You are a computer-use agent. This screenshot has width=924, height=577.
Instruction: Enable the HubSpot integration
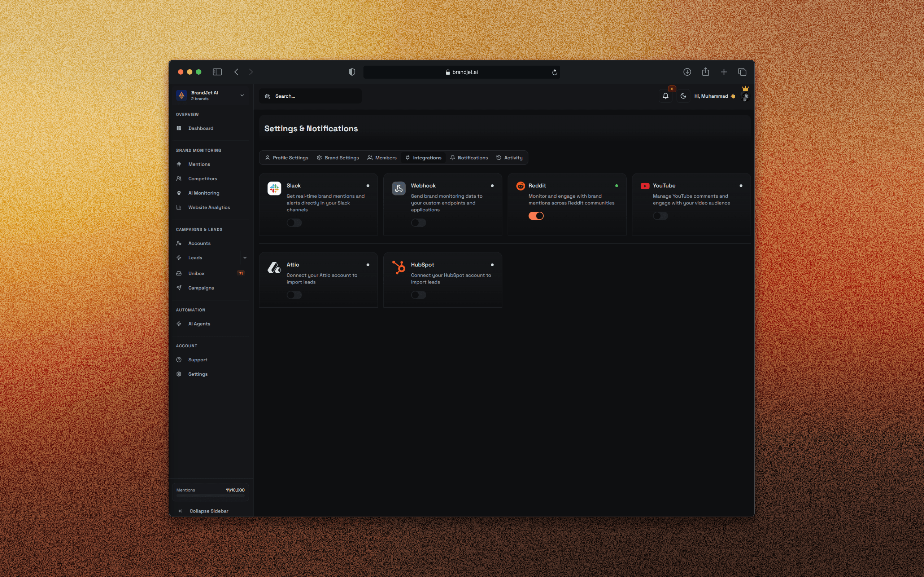tap(418, 295)
